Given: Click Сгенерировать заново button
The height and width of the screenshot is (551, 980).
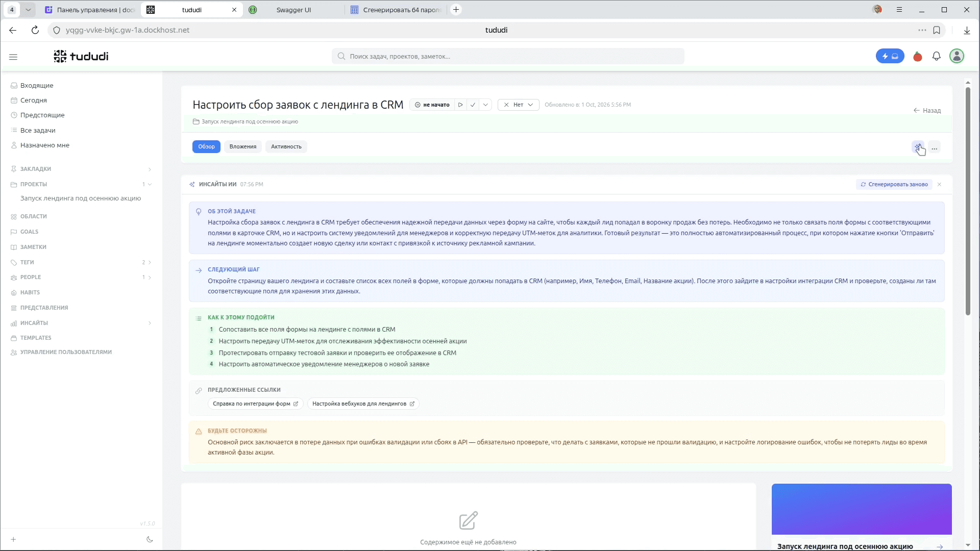Looking at the screenshot, I should click(x=894, y=184).
